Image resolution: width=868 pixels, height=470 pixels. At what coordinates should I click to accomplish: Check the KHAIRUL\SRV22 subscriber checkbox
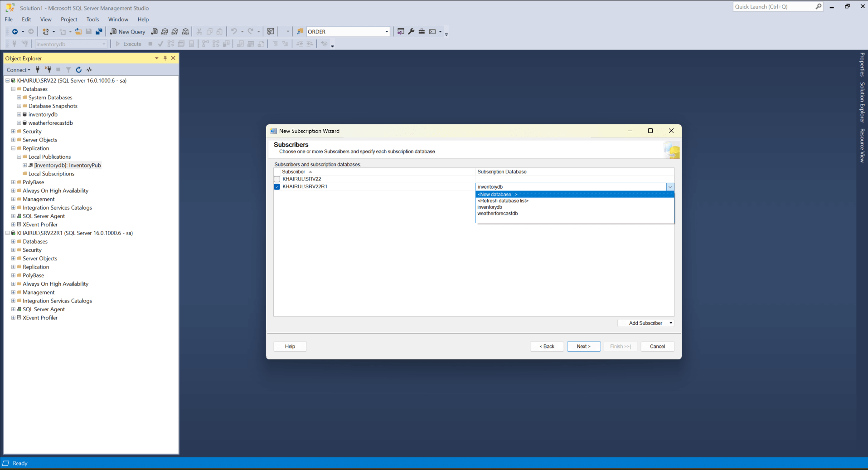(277, 179)
